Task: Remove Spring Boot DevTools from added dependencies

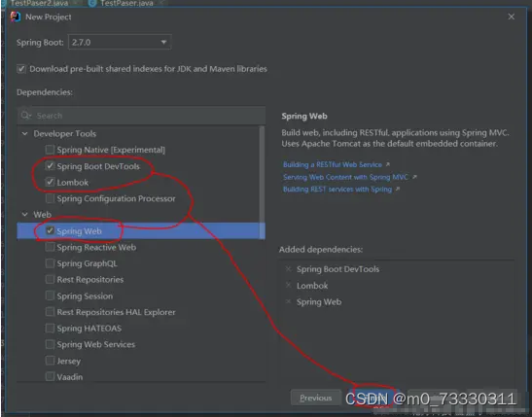Action: (x=289, y=269)
